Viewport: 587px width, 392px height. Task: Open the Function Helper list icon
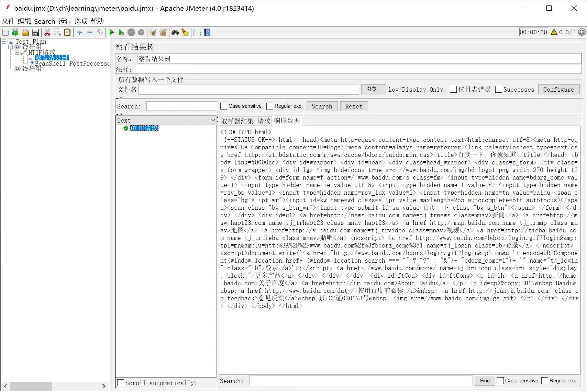coord(197,32)
